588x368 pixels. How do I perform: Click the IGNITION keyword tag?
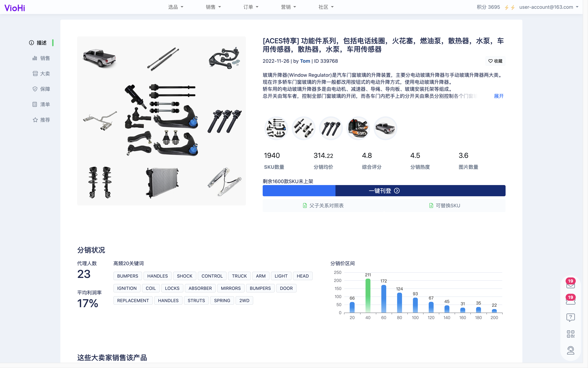click(x=127, y=288)
